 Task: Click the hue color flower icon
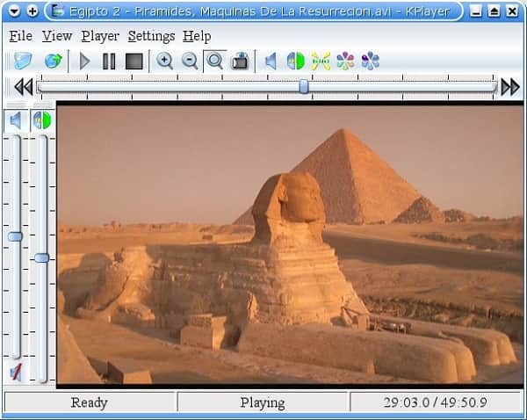point(345,62)
